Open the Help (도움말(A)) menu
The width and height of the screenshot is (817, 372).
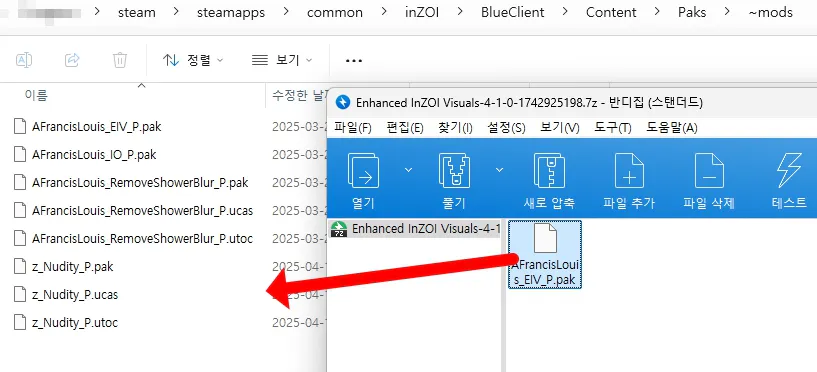(x=672, y=128)
